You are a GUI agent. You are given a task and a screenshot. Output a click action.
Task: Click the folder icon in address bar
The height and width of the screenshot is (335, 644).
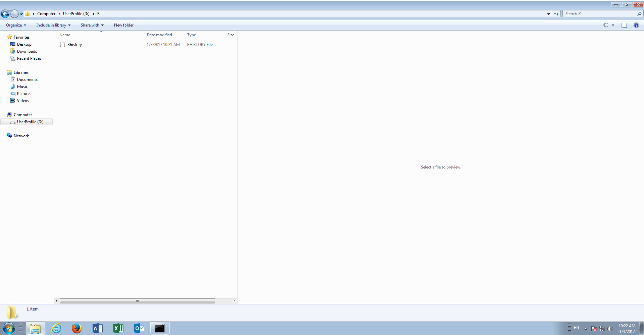[x=28, y=14]
